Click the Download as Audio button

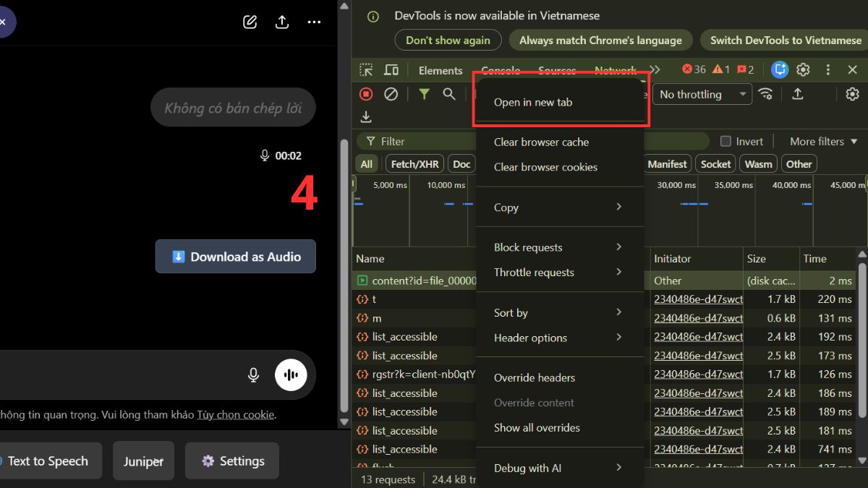236,257
